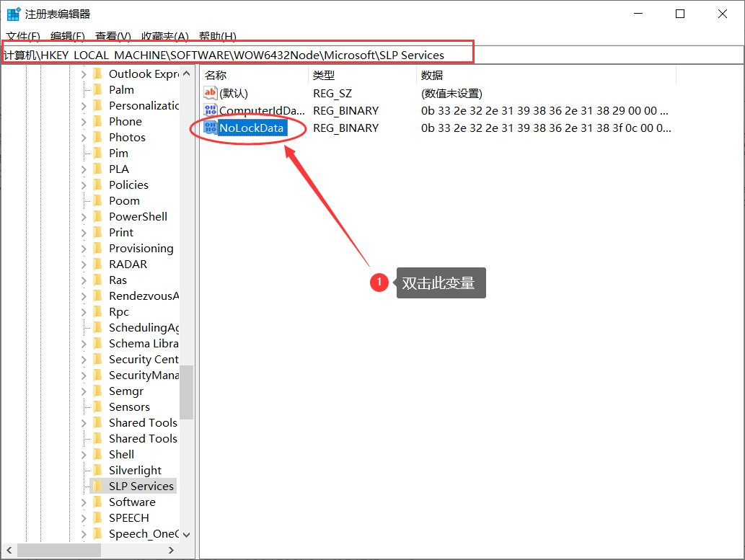Expand the SPEECH tree node
745x560 pixels.
tap(84, 518)
